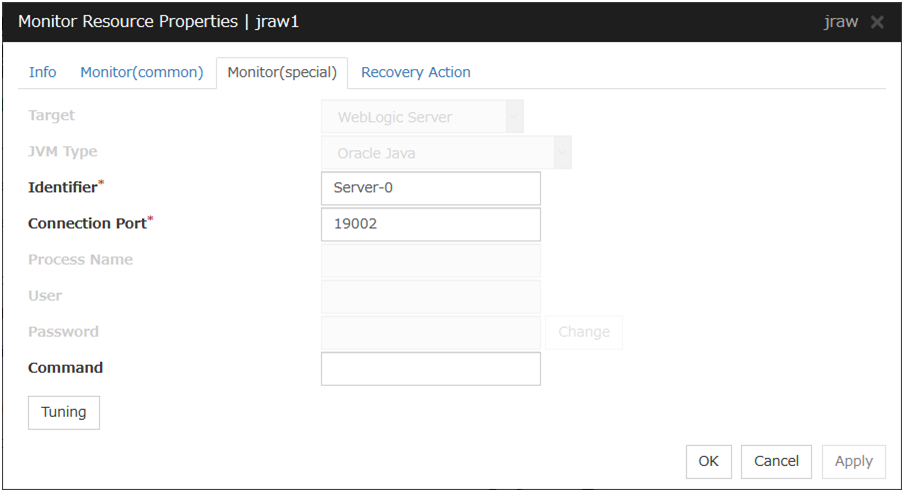Focus the empty Command text box
The width and height of the screenshot is (904, 492).
tap(431, 369)
